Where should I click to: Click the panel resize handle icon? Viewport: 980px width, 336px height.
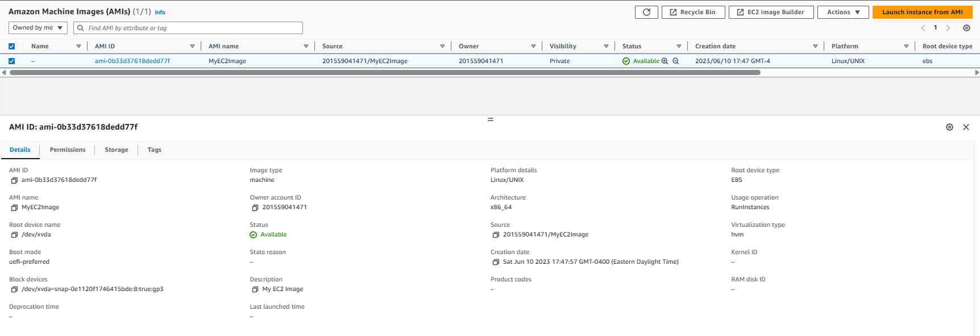[x=490, y=119]
